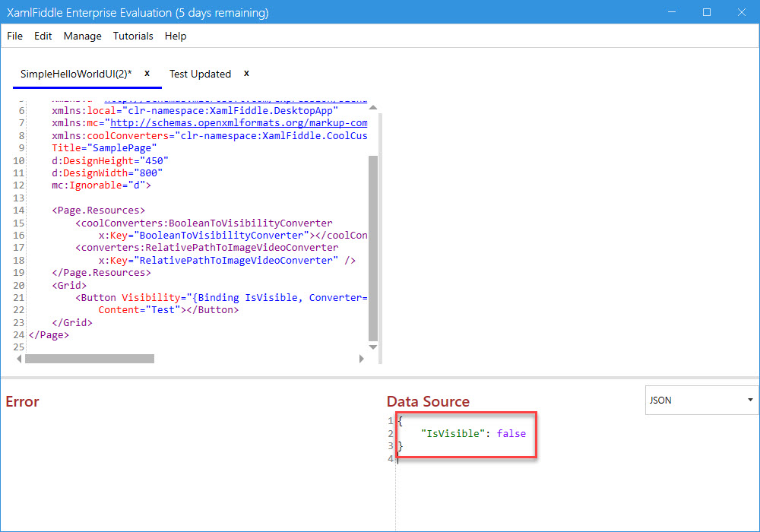This screenshot has height=532, width=760.
Task: Click the Title="SamplePage" attribute text
Action: pyautogui.click(x=104, y=147)
